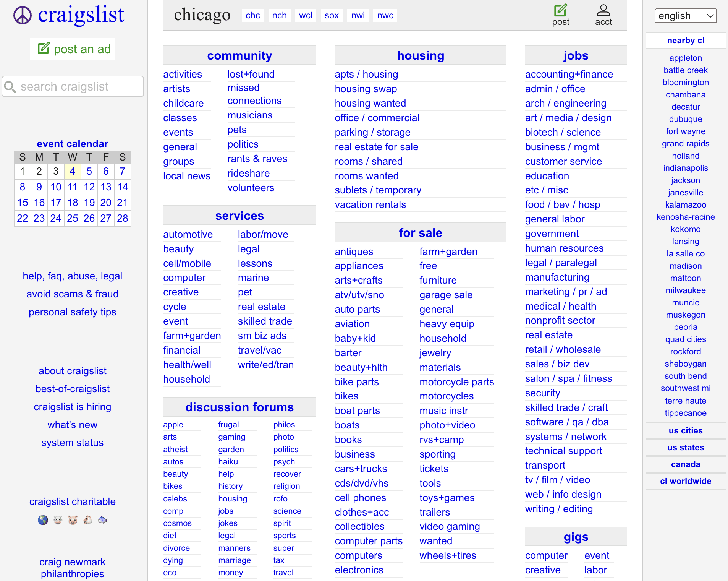This screenshot has height=581, width=728.
Task: Click the fish charitable icon
Action: [x=102, y=520]
